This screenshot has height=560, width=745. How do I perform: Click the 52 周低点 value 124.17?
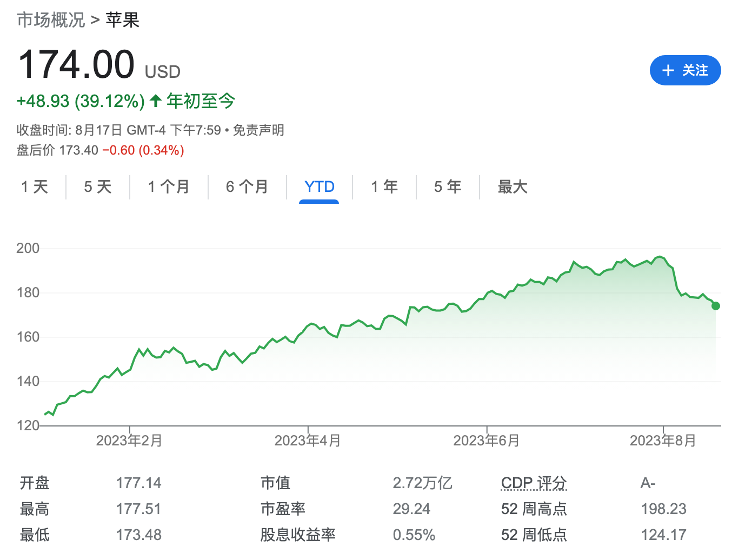[x=664, y=535]
